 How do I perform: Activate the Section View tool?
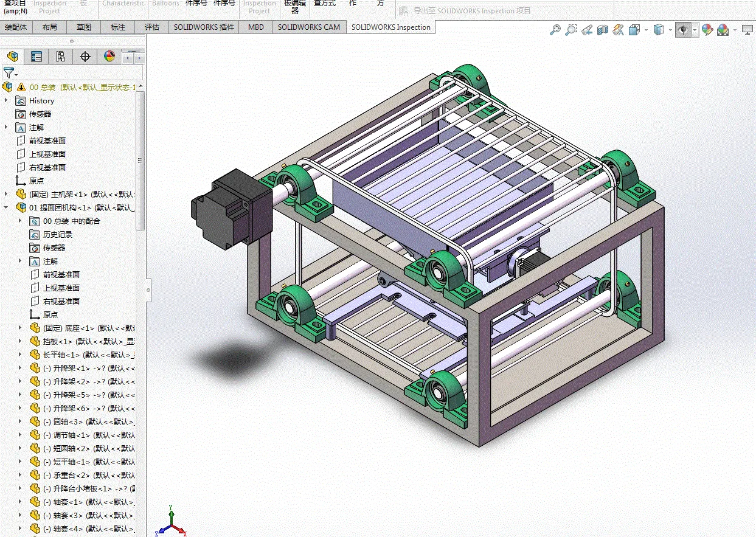point(603,30)
